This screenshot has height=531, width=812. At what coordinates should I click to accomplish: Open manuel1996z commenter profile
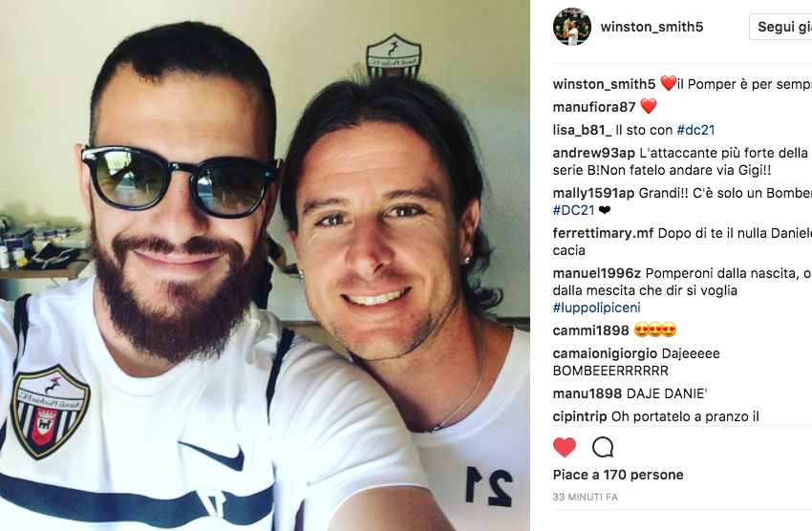click(596, 273)
